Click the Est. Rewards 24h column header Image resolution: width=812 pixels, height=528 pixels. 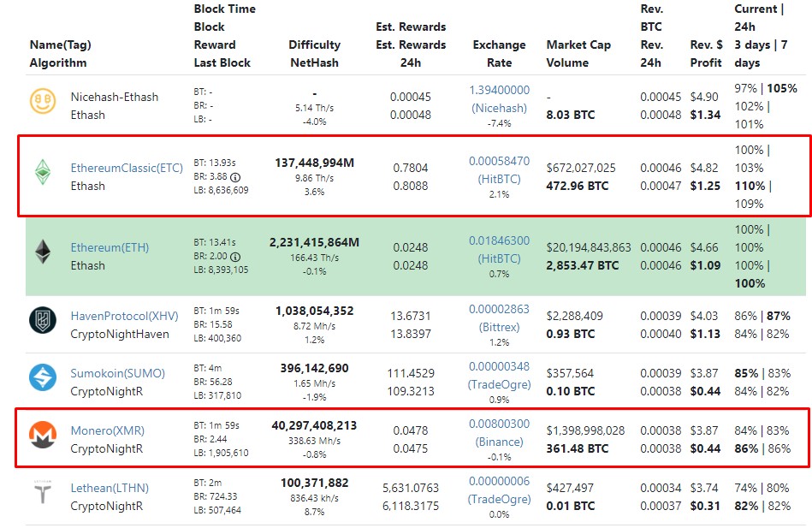pos(411,44)
